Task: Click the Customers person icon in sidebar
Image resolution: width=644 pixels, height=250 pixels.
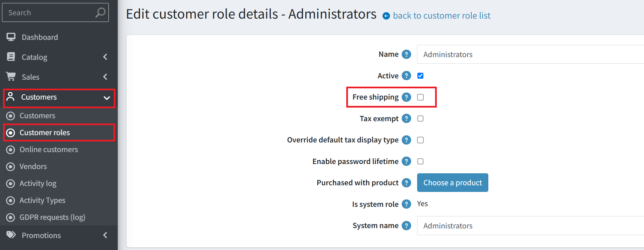Action: pos(11,97)
